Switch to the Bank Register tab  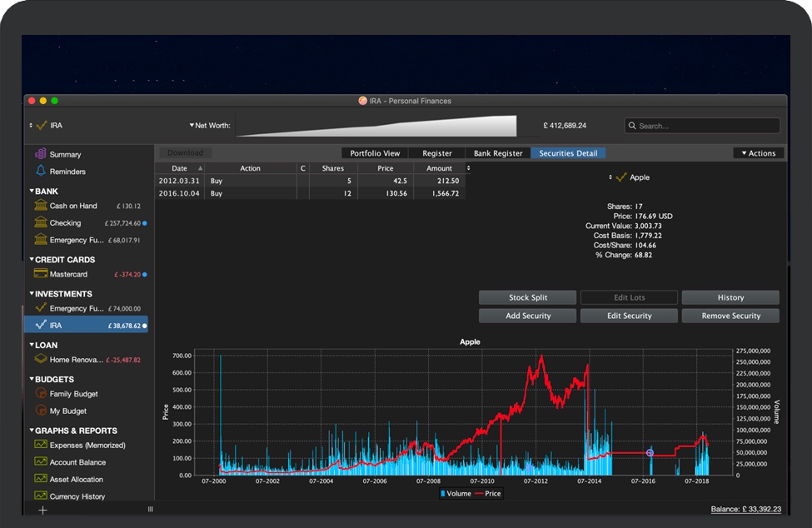pos(498,153)
